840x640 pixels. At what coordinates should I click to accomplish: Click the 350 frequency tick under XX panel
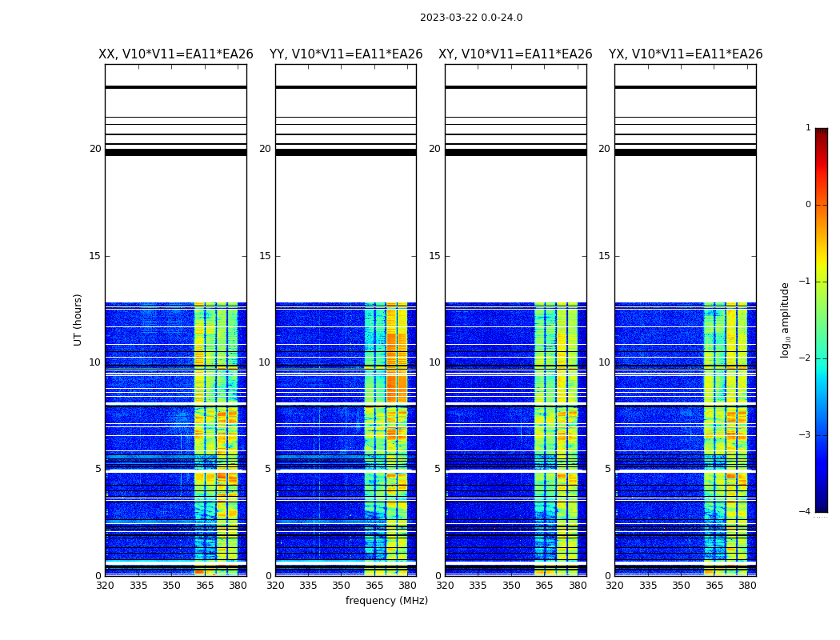coord(171,586)
